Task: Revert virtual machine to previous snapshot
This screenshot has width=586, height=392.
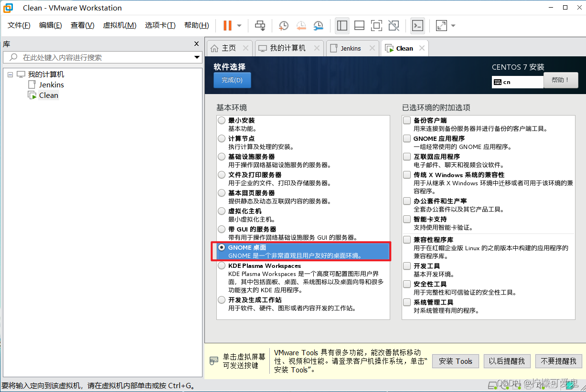Action: tap(301, 25)
